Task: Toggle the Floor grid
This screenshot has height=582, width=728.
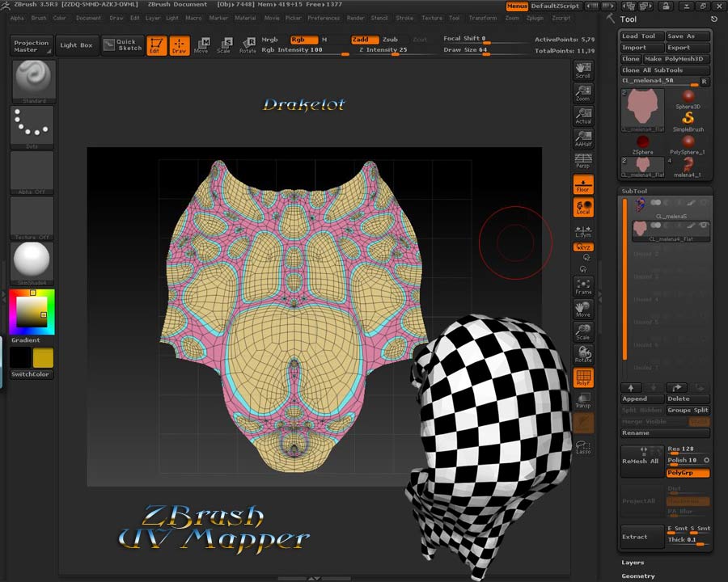Action: coord(583,184)
